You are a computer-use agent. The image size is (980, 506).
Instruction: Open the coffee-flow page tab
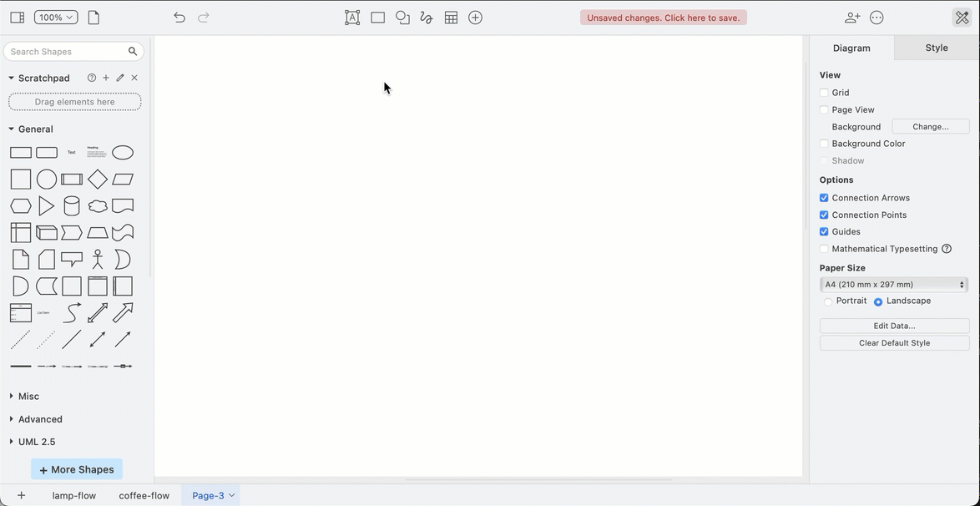144,494
